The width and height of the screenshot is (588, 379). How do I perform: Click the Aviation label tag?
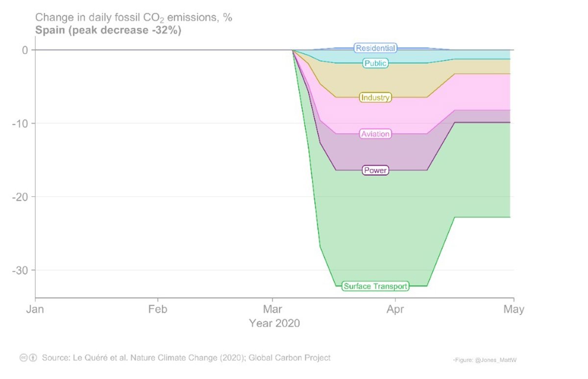[x=375, y=134]
